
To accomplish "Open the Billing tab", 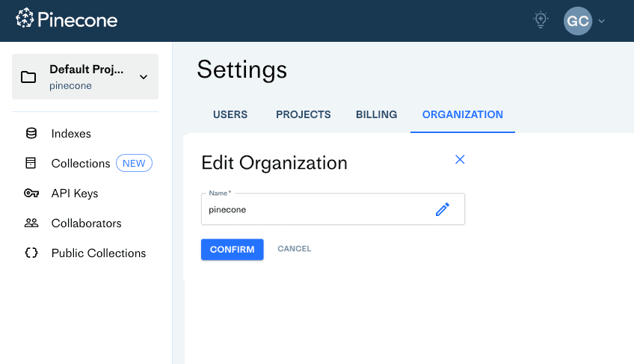I will click(376, 115).
